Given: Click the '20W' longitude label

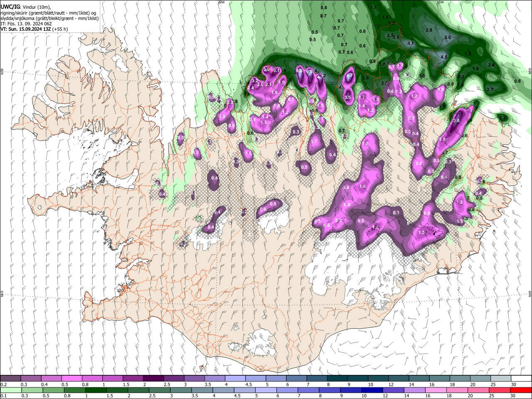Looking at the screenshot, I should pyautogui.click(x=221, y=2).
